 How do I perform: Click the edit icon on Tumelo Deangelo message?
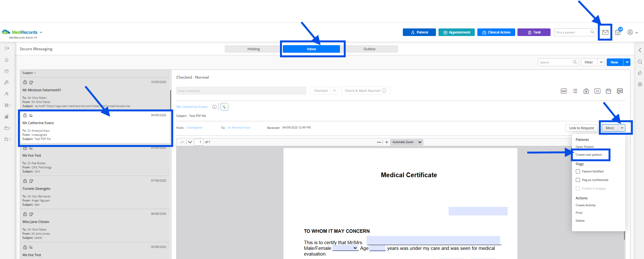pyautogui.click(x=31, y=181)
